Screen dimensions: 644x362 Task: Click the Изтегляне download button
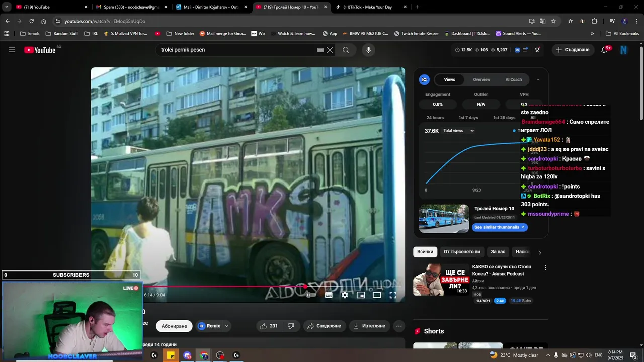(x=369, y=326)
